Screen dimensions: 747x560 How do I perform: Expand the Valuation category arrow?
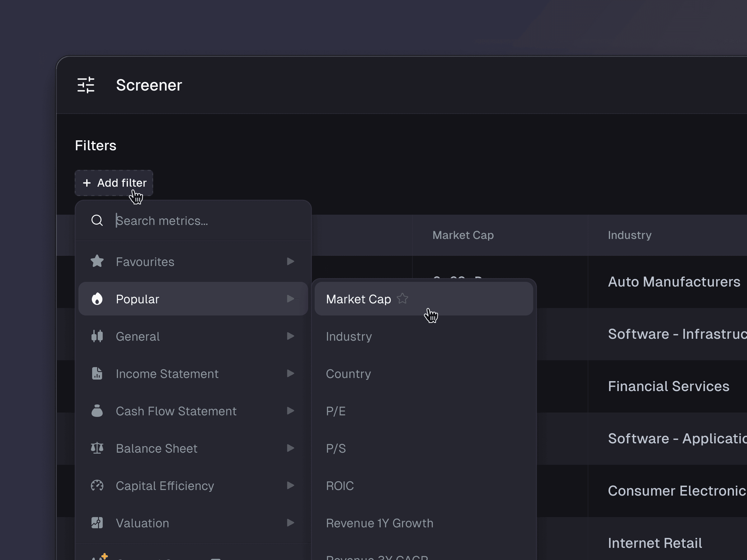290,523
